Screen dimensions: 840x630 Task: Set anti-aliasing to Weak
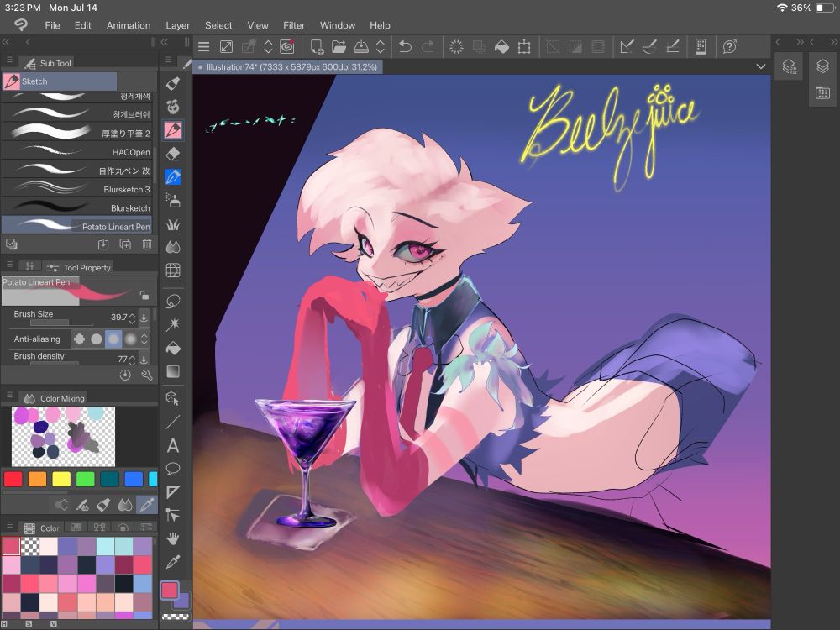coord(97,339)
